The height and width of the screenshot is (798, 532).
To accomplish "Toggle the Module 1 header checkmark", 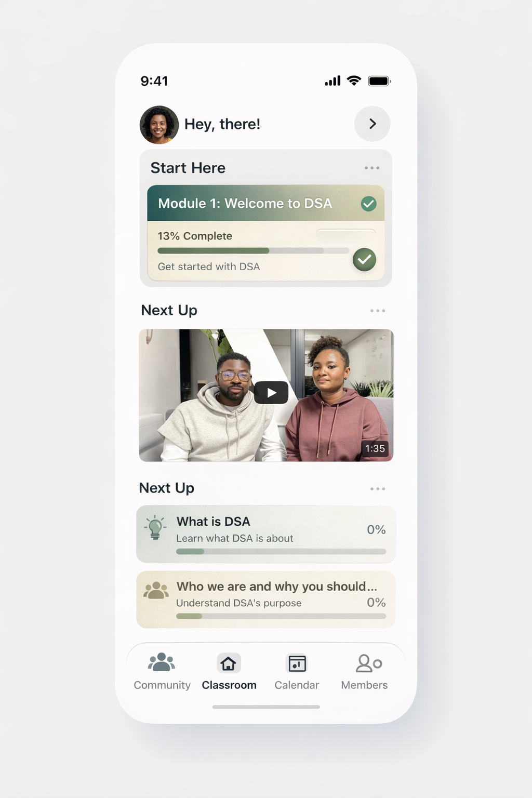I will tap(368, 204).
